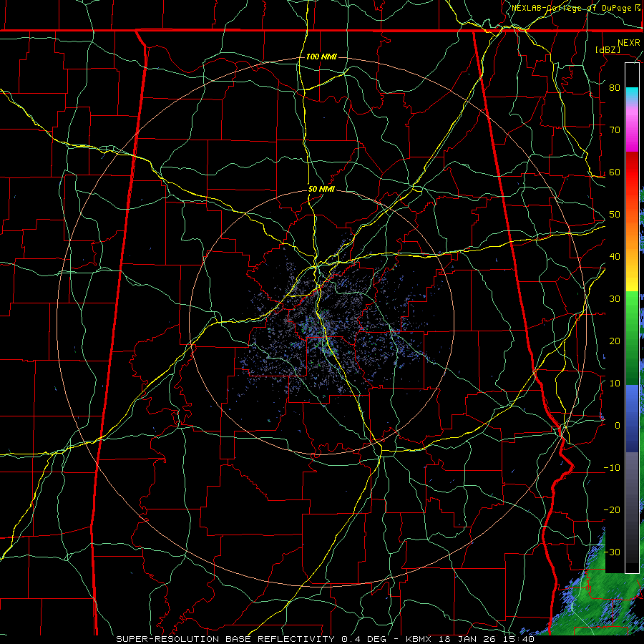
Task: Click the '[dBZ]' units label
Action: click(608, 50)
